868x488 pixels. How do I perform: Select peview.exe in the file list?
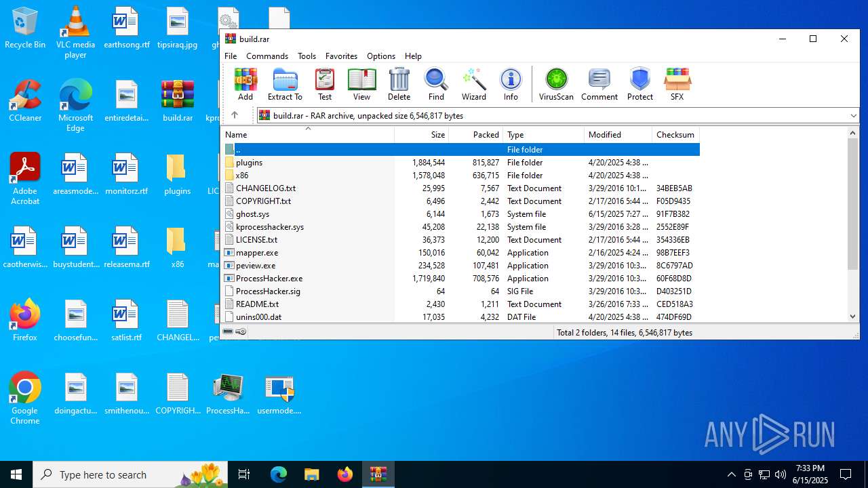pos(461,266)
